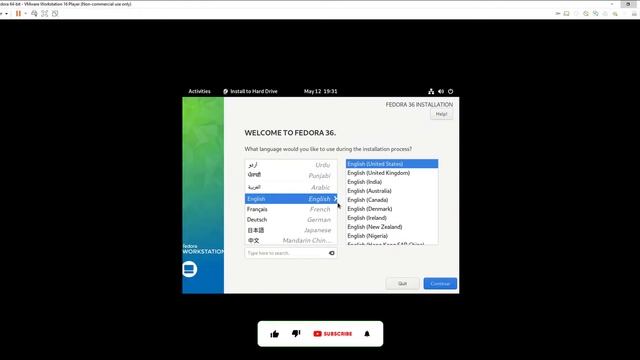Viewport: 640px width, 360px height.
Task: Select Mandarin Chinese in the language list
Action: pos(291,240)
